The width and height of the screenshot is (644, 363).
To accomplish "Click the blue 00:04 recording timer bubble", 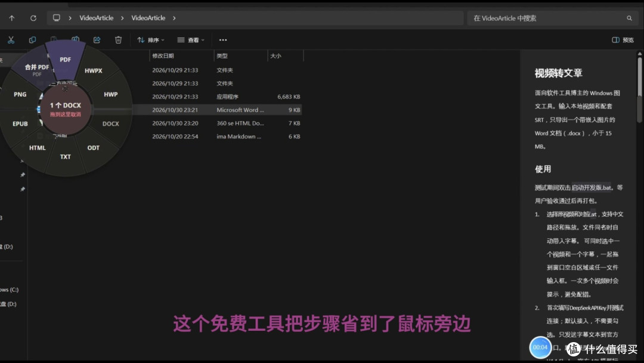I will 540,347.
